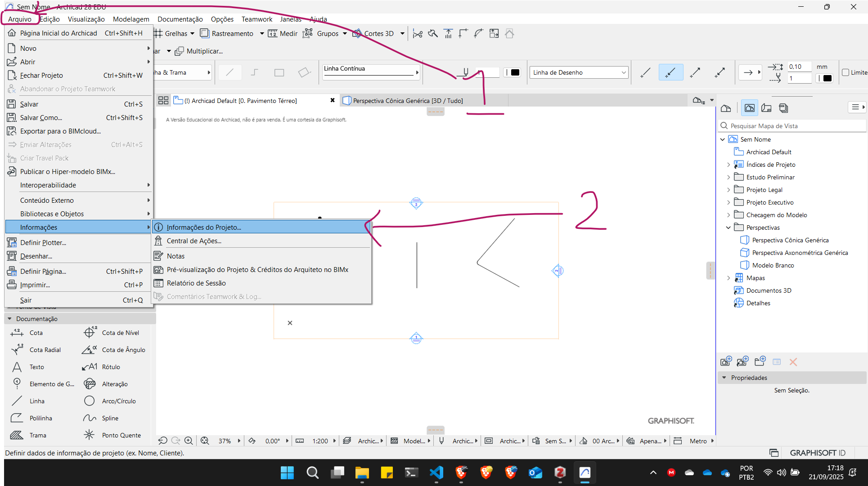This screenshot has width=868, height=486.
Task: Click the delete view X icon
Action: pyautogui.click(x=793, y=362)
